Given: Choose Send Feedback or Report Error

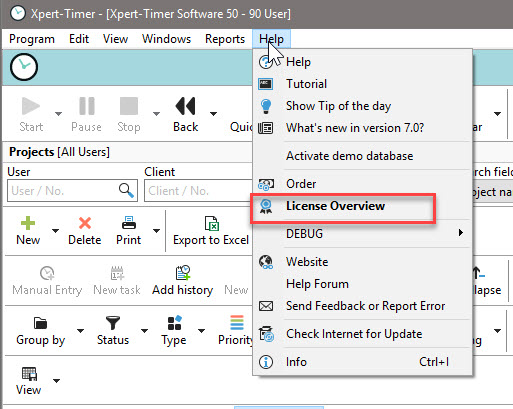Looking at the screenshot, I should point(362,306).
